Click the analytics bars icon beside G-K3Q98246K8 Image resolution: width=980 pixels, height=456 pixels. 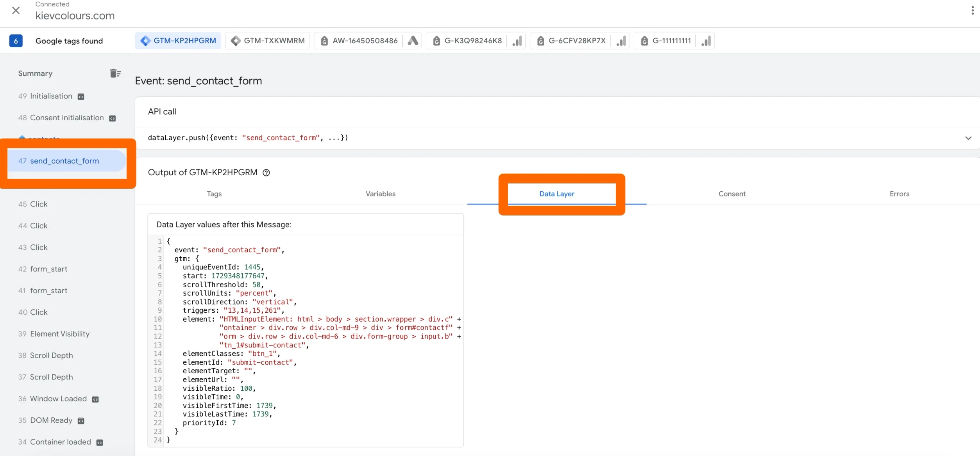tap(517, 41)
